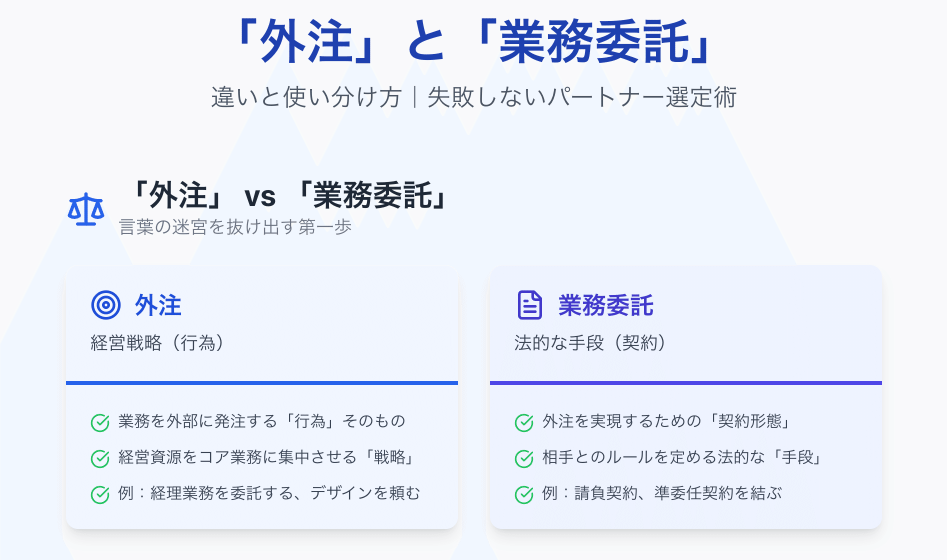The image size is (947, 560).
Task: Select the check mark next to 例：経理業務を委託する
Action: (100, 494)
